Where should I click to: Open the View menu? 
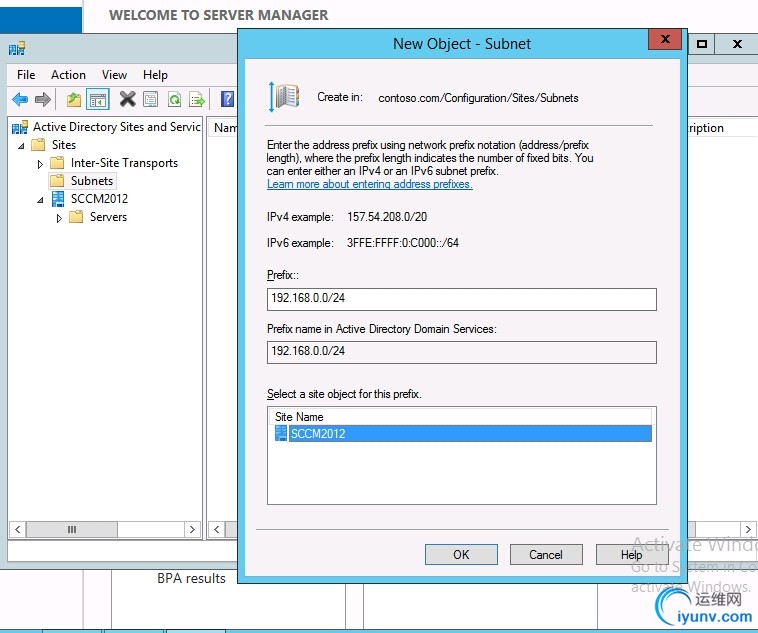pyautogui.click(x=115, y=75)
